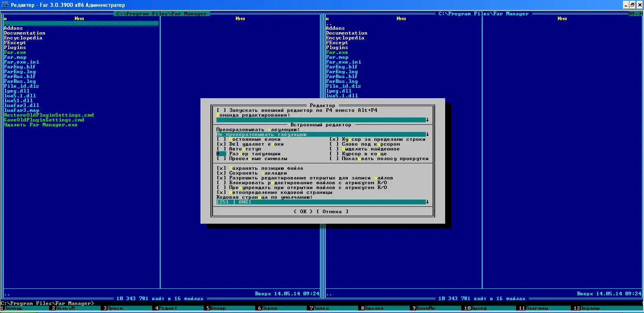Image resolution: width=644 pixels, height=313 pixels.
Task: Click the command line prompt area
Action: coord(322,303)
